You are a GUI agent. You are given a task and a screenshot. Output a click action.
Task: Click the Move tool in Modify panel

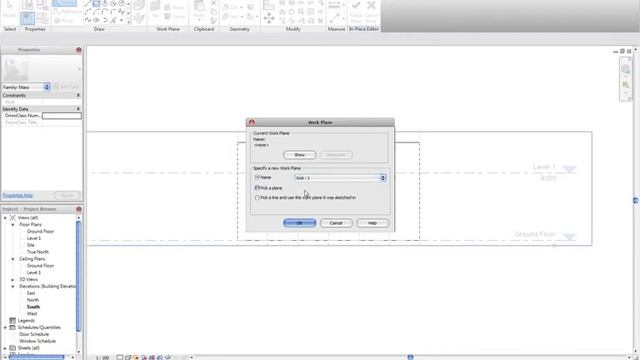pyautogui.click(x=269, y=18)
